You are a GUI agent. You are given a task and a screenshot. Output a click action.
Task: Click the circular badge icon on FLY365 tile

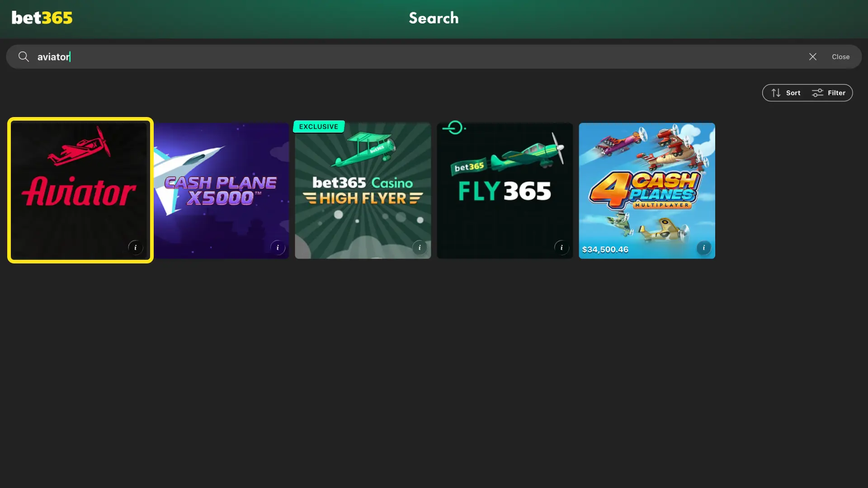(454, 128)
